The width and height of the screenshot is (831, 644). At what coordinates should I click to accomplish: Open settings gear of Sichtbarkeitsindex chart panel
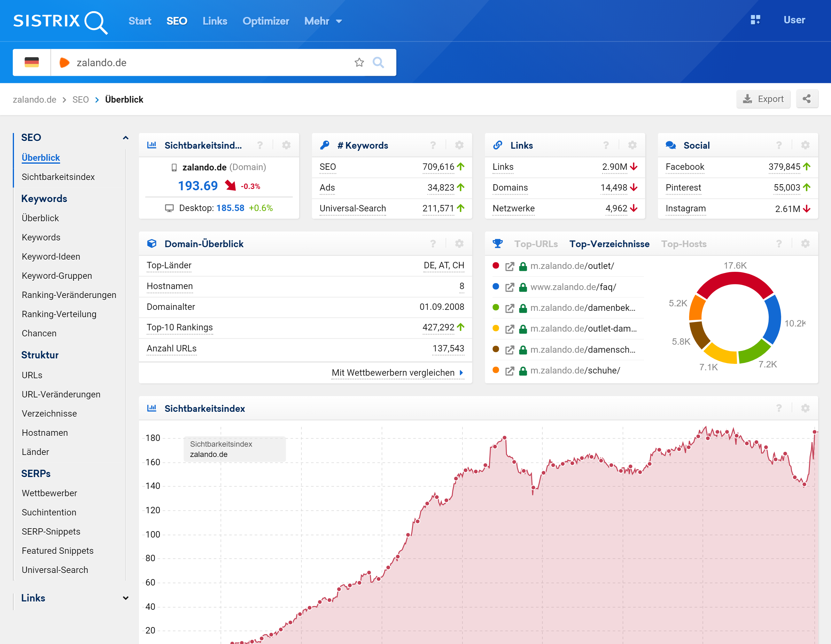click(x=805, y=408)
